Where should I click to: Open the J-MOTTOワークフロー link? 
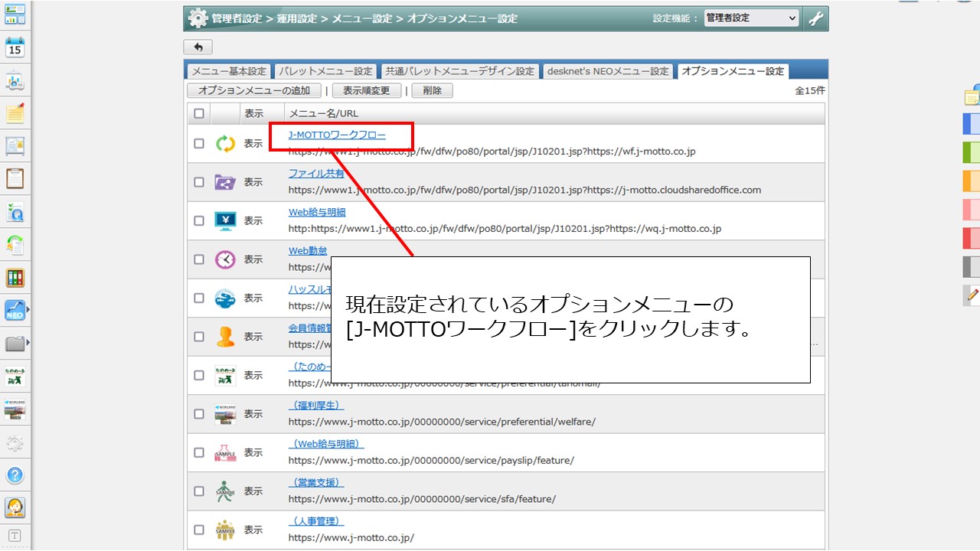coord(337,135)
